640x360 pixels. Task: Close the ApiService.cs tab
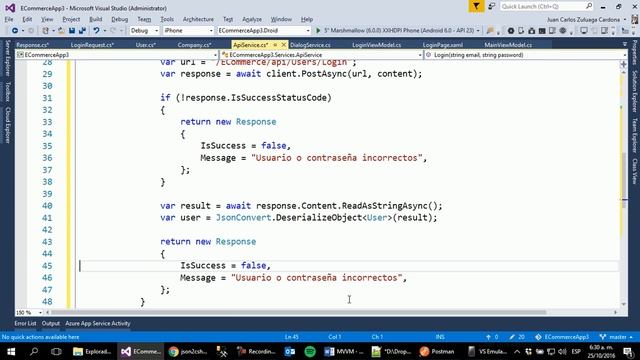[x=284, y=45]
